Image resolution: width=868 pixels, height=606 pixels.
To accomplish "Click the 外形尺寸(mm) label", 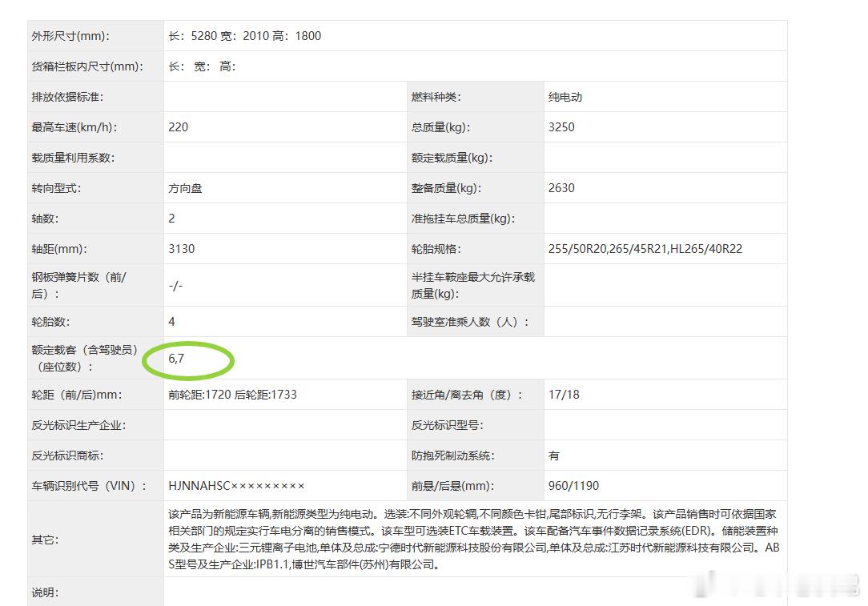I will click(x=70, y=36).
